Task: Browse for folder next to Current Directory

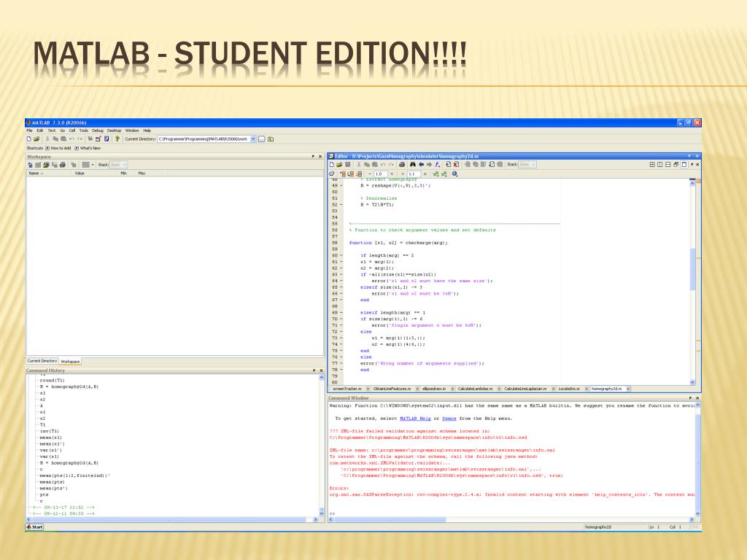Action: coord(262,139)
